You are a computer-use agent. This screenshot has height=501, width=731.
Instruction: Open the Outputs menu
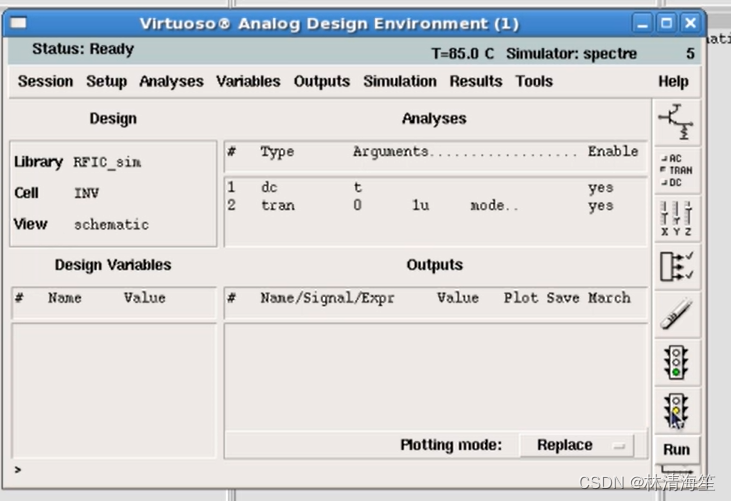coord(322,81)
